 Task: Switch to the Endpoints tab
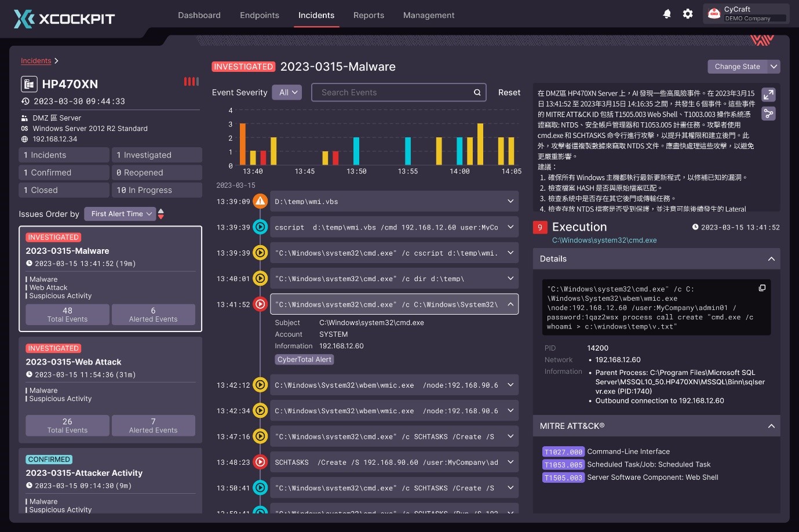pyautogui.click(x=260, y=16)
